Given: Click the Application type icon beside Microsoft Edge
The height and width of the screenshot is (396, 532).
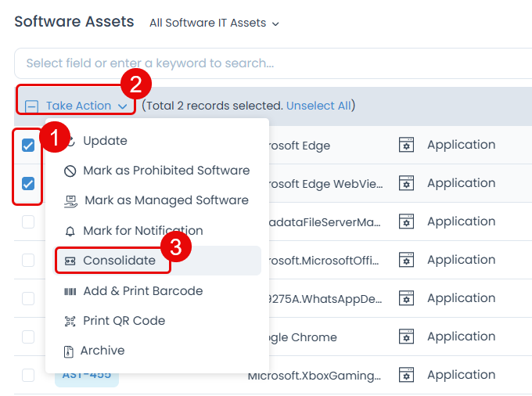Looking at the screenshot, I should (x=405, y=145).
